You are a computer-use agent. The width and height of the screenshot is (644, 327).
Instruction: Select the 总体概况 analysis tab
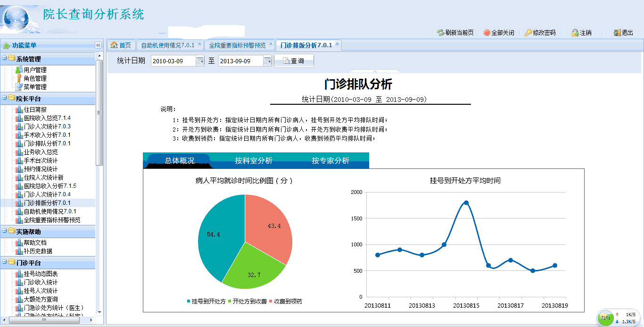click(179, 160)
